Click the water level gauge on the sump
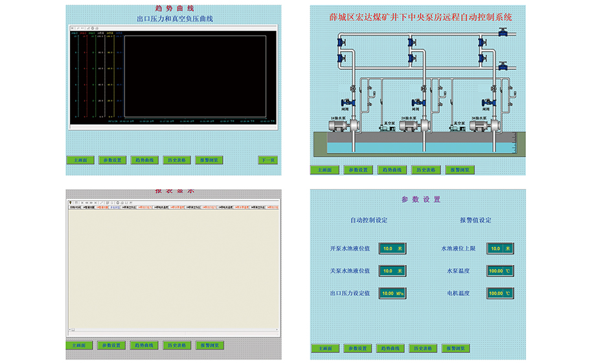The image size is (592, 364). (514, 142)
